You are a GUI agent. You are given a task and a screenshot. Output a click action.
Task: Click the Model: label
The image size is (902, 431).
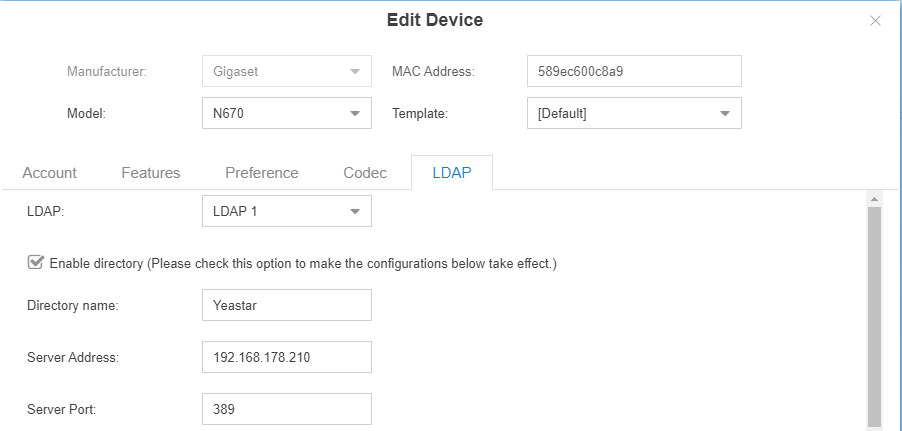click(86, 113)
